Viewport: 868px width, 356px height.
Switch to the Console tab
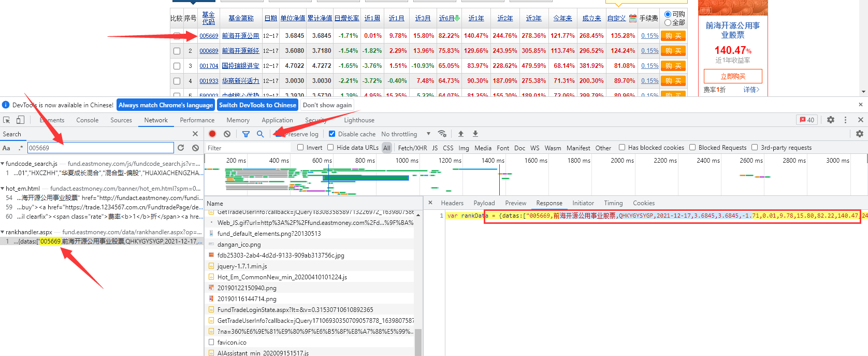coord(87,120)
